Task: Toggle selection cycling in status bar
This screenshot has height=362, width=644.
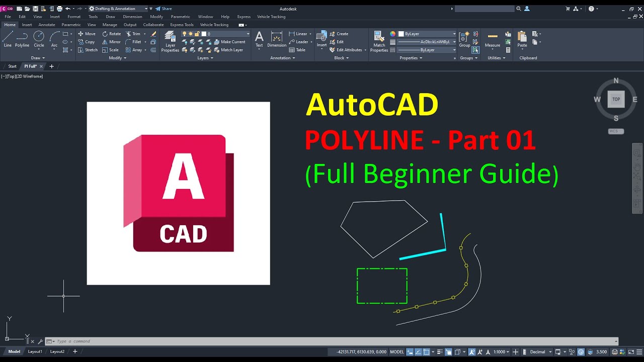Action: [448, 352]
